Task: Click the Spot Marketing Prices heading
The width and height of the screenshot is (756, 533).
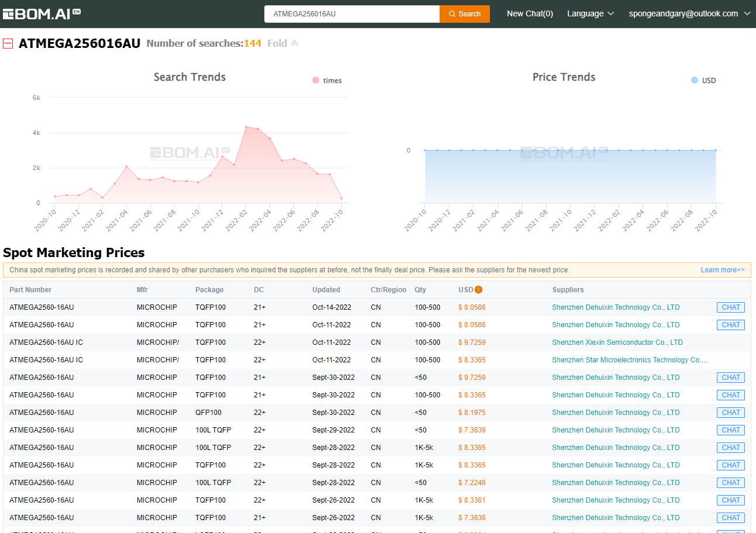Action: pos(74,252)
